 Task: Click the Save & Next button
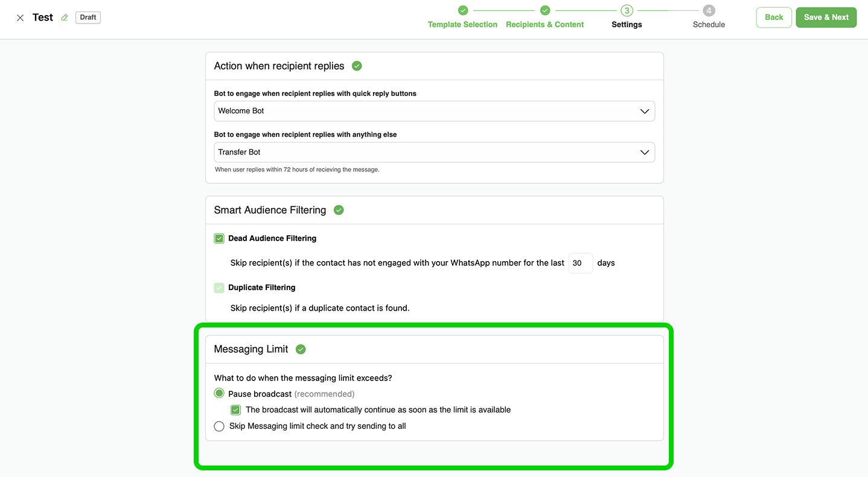click(826, 17)
